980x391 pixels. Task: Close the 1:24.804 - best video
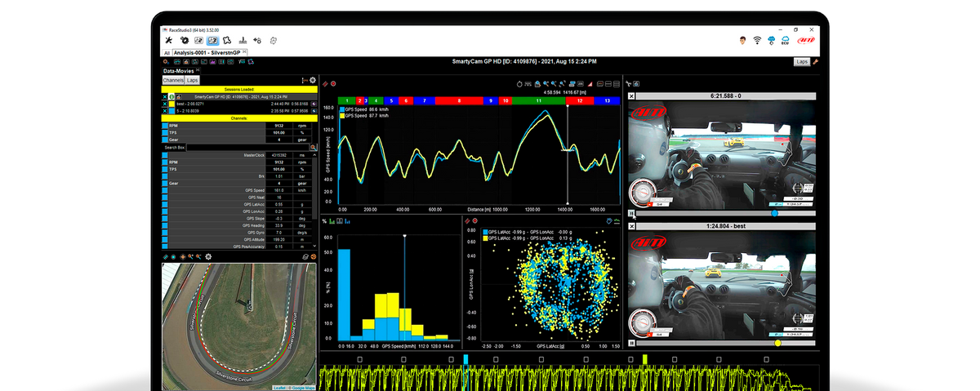tap(632, 226)
